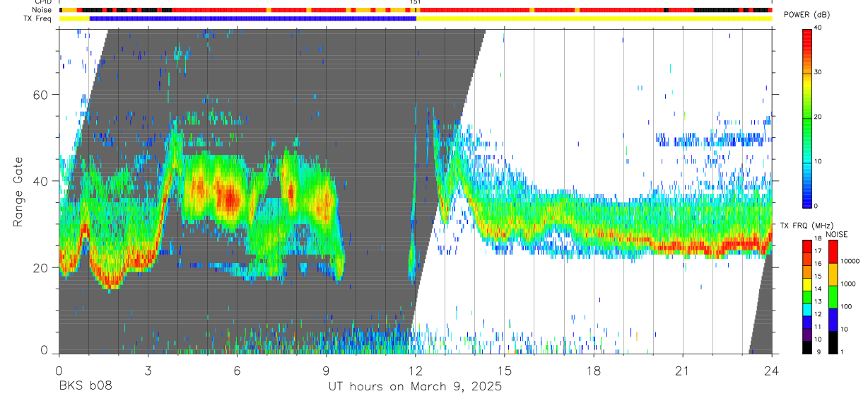Pick the orange 15–16 MHz TX FRQ swatch

(x=807, y=270)
